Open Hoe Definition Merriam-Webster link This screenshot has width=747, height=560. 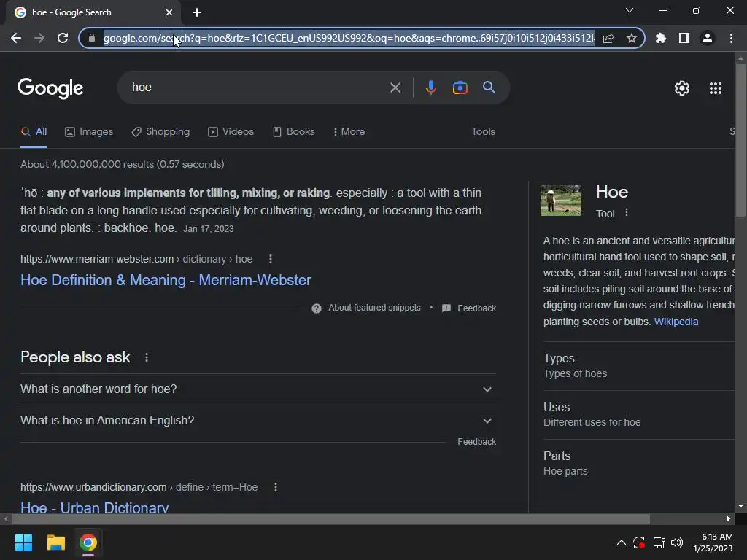tap(166, 280)
